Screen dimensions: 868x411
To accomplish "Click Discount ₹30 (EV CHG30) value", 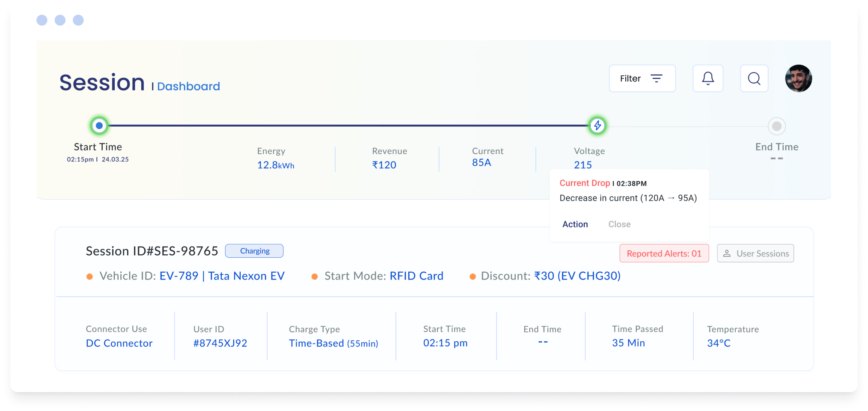I will 577,276.
